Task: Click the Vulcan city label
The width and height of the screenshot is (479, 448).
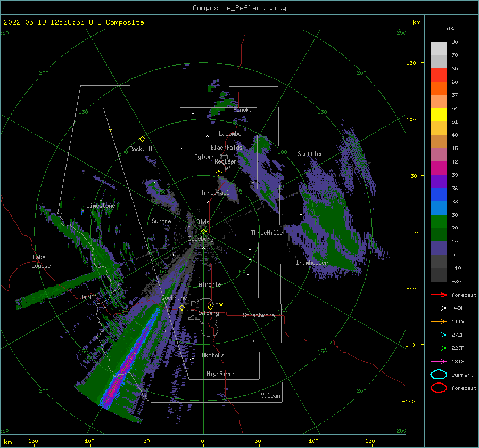Action: pos(271,396)
